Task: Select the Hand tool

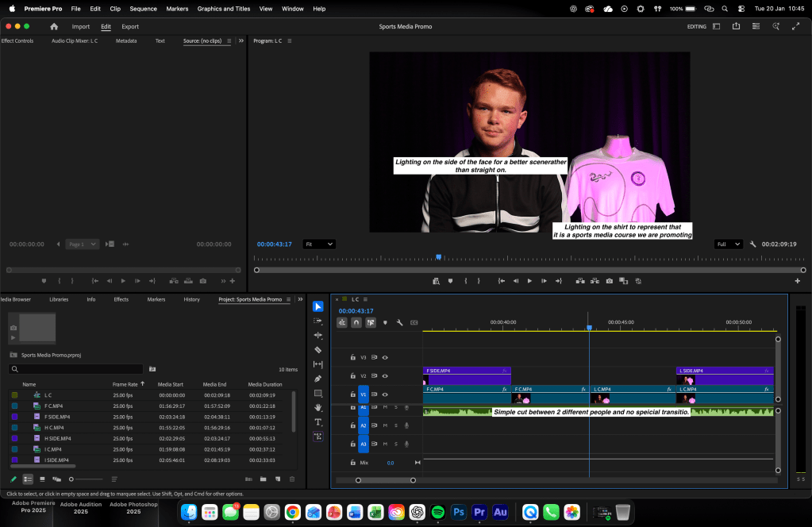Action: click(x=317, y=407)
